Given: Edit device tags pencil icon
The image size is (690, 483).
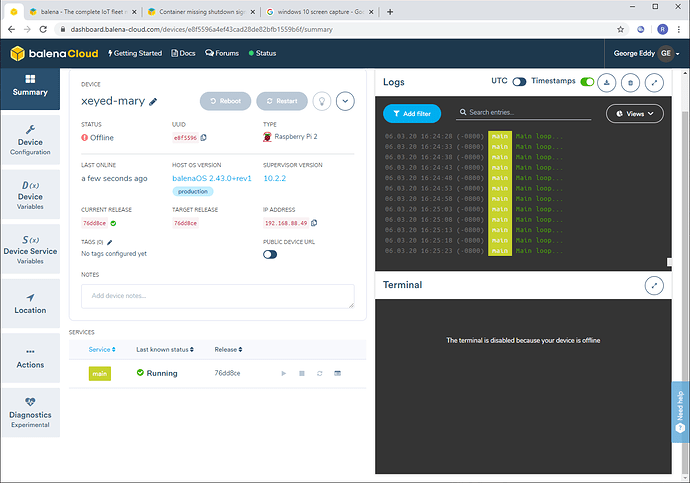Looking at the screenshot, I should 110,242.
